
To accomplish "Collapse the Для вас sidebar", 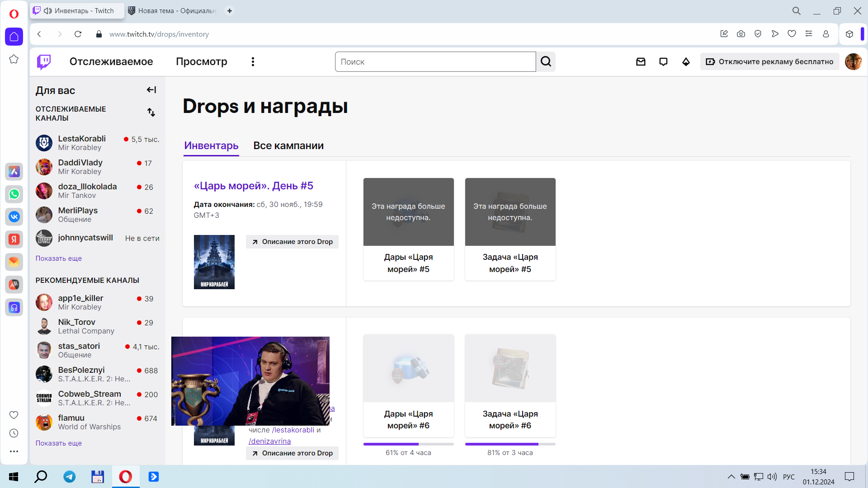I will click(151, 90).
